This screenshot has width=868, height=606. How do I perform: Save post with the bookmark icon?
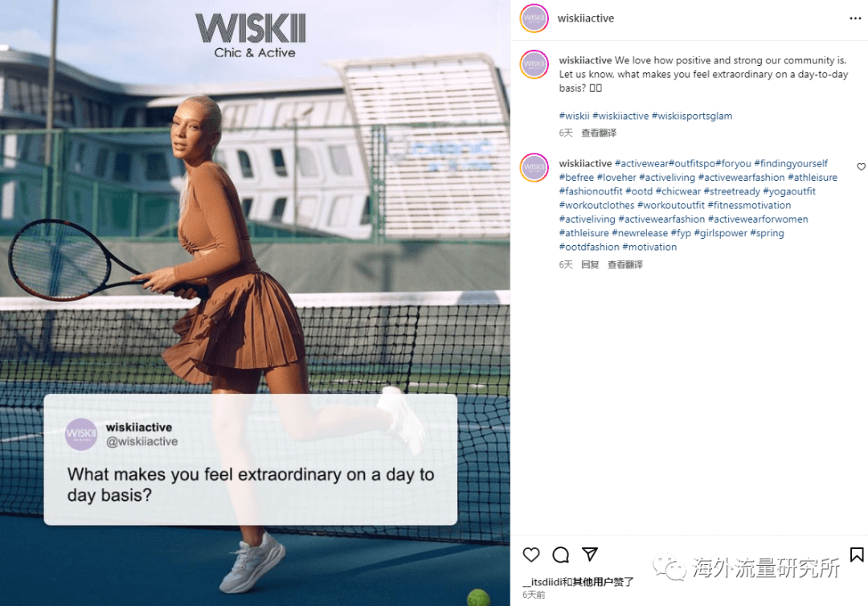pyautogui.click(x=857, y=555)
